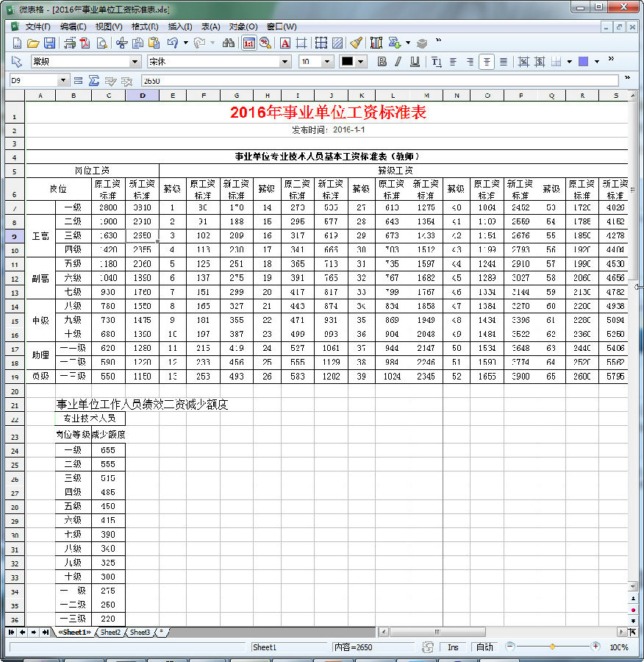Image resolution: width=644 pixels, height=662 pixels.
Task: Undo last action with the undo arrow
Action: point(172,43)
